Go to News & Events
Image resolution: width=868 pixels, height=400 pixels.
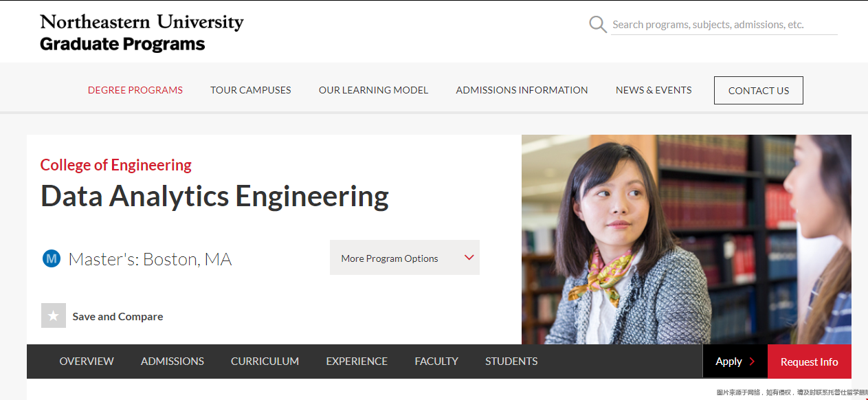pos(654,90)
